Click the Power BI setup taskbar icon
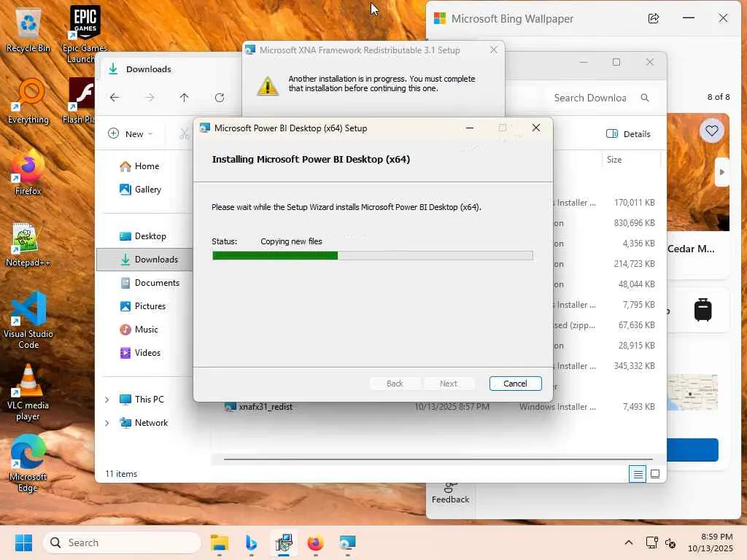Screen dimensions: 747x560 347,542
